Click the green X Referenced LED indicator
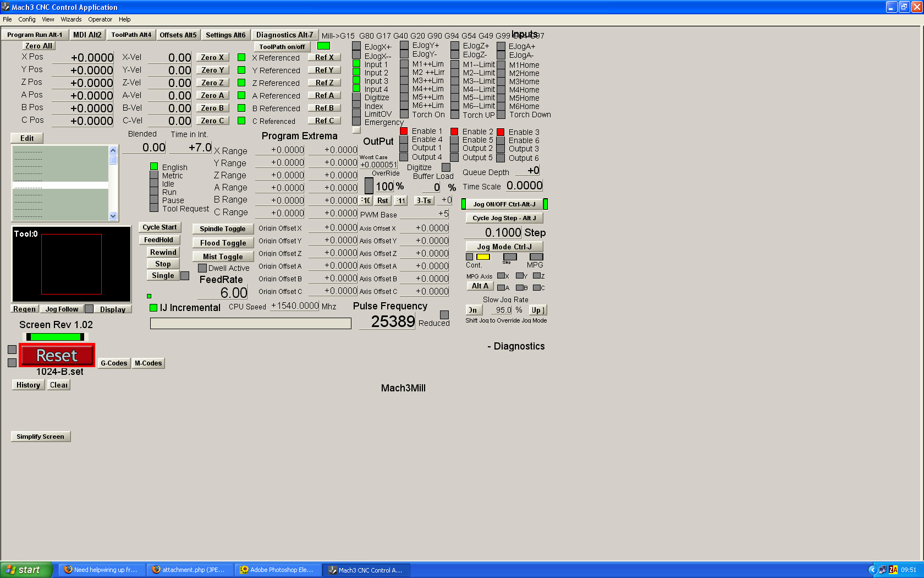The image size is (924, 578). [x=241, y=57]
